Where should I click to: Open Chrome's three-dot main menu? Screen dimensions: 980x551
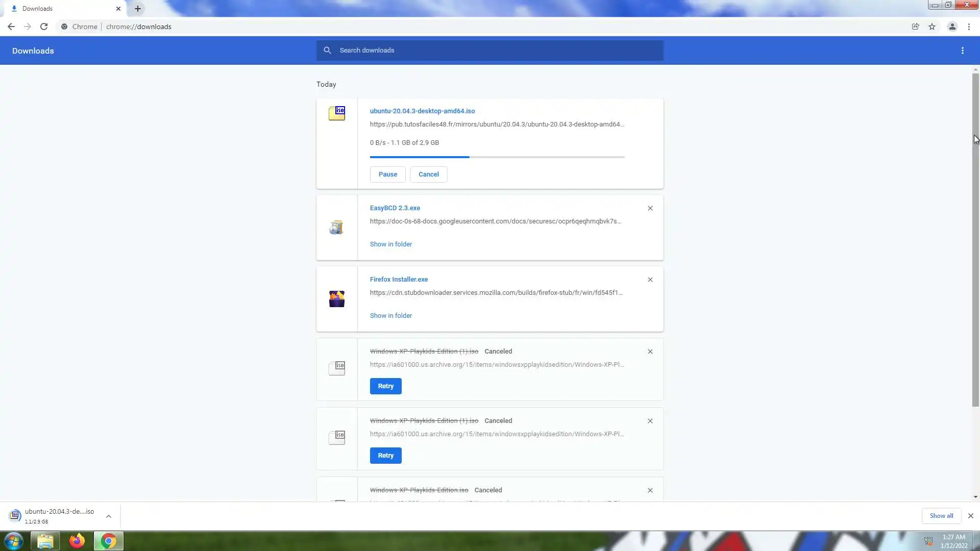[969, 27]
